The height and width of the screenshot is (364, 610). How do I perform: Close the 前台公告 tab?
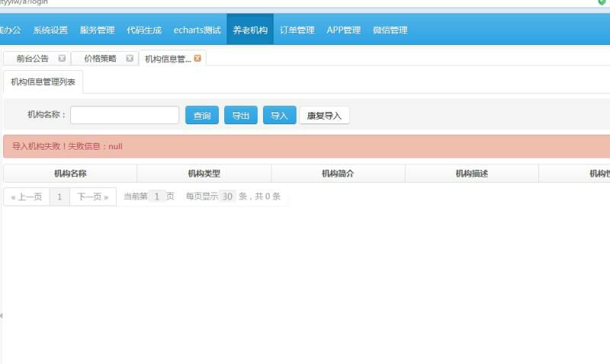point(62,58)
